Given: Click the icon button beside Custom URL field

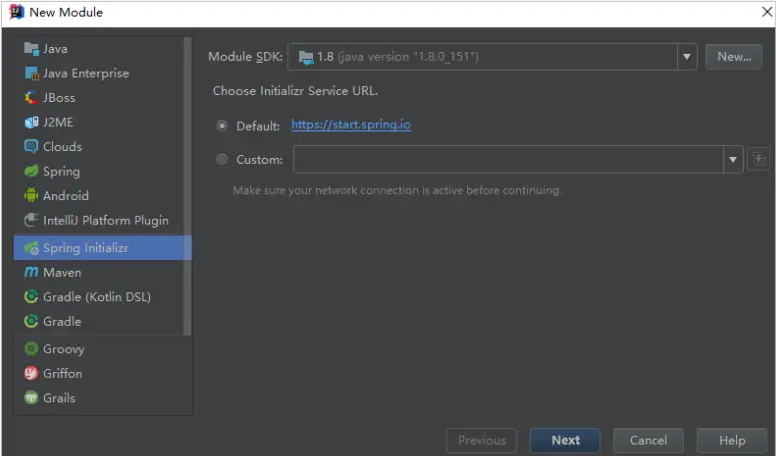Looking at the screenshot, I should [758, 159].
